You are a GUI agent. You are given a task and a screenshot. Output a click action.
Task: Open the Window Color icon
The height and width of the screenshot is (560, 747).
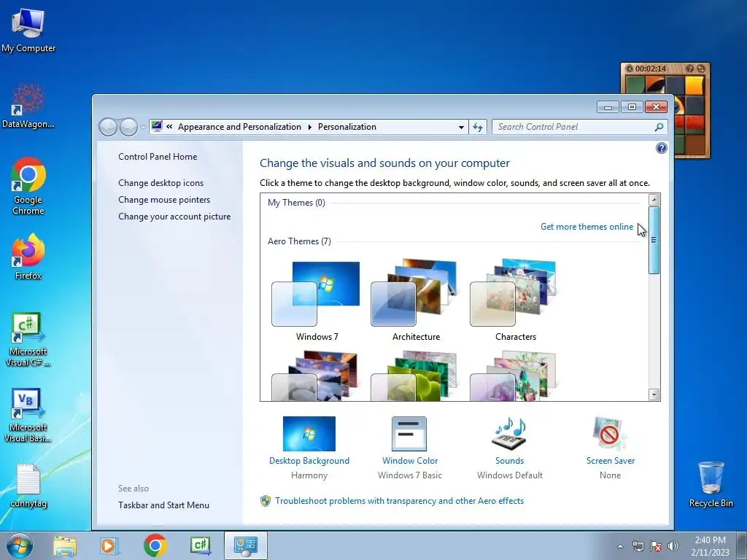pyautogui.click(x=409, y=434)
